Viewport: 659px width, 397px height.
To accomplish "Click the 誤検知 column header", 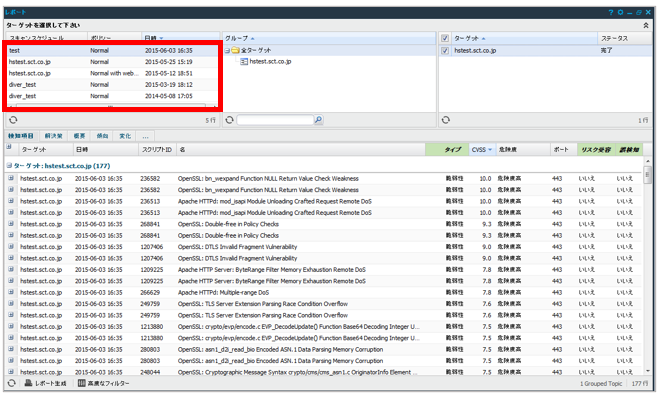I will pyautogui.click(x=629, y=150).
